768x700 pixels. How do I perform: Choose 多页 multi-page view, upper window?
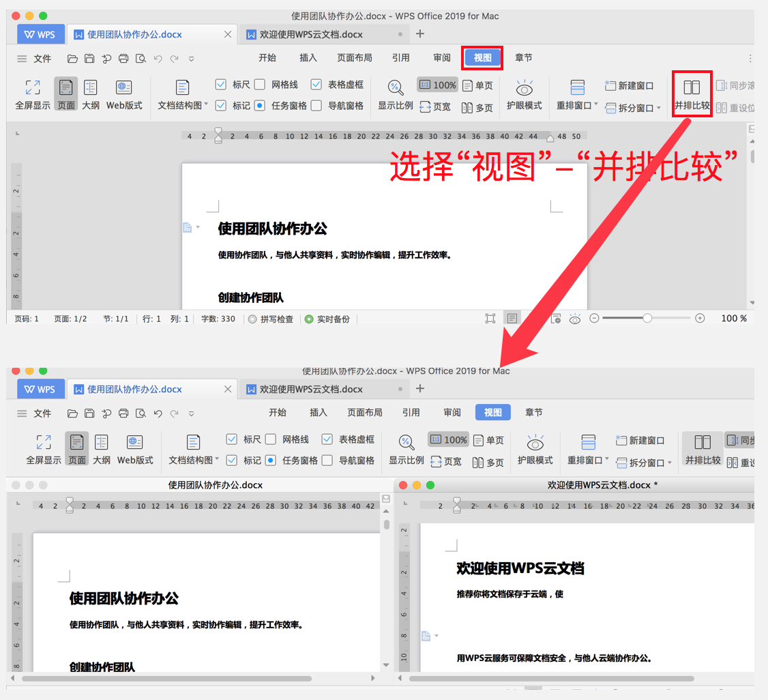pos(477,108)
